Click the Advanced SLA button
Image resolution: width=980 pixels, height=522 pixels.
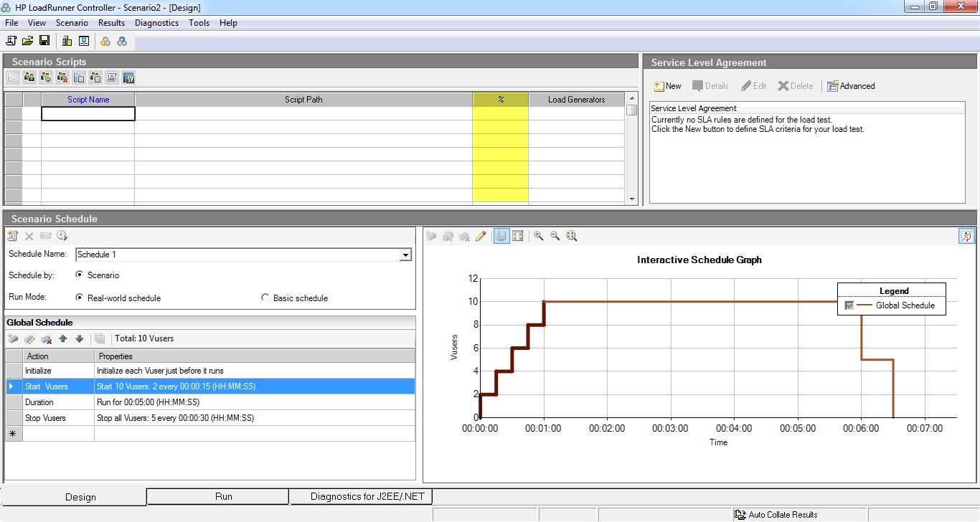coord(851,86)
